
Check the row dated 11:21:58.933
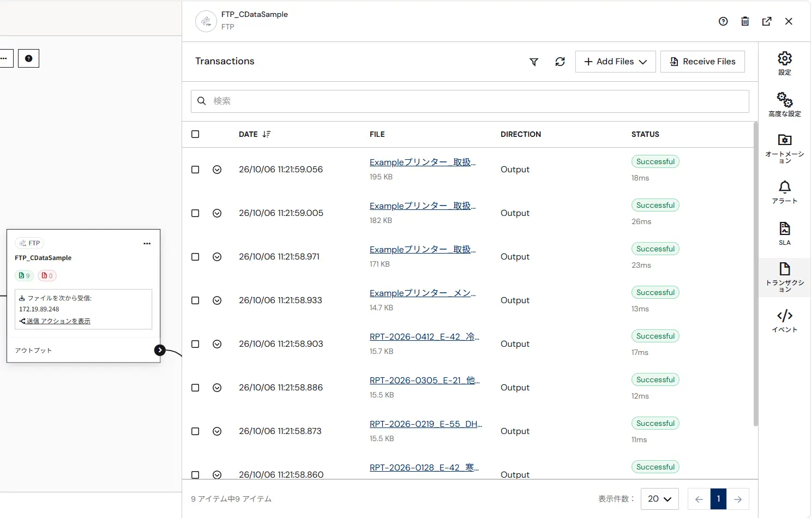click(x=195, y=300)
